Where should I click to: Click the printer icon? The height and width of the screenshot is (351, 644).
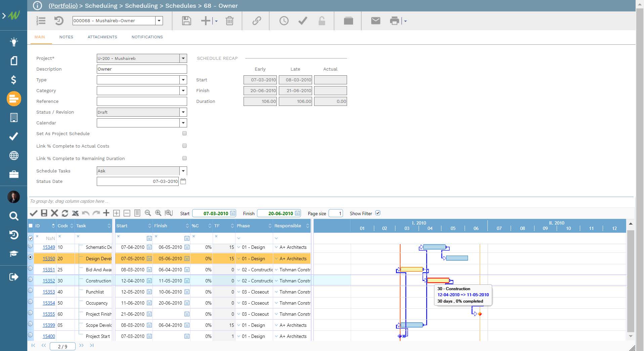(x=394, y=21)
